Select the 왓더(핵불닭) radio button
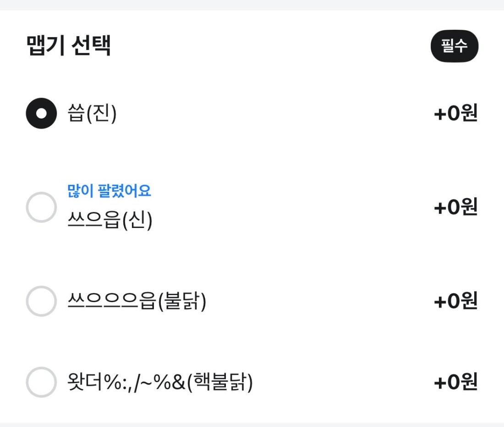Image resolution: width=504 pixels, height=427 pixels. (41, 382)
